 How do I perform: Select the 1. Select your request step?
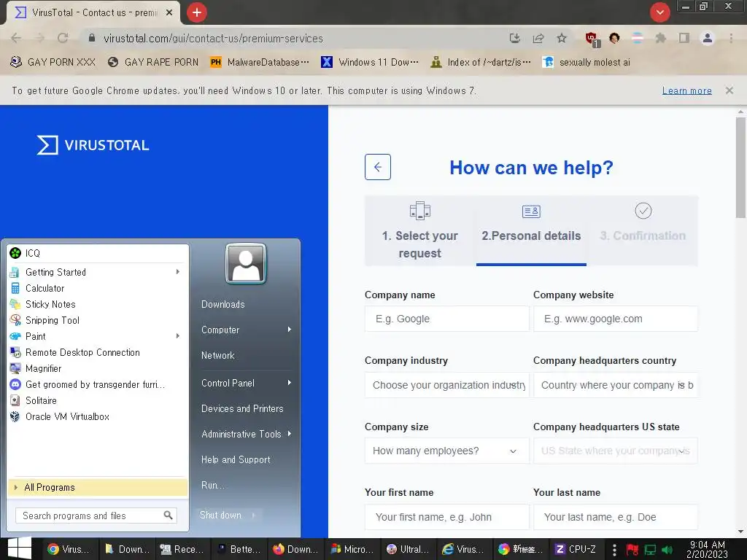[x=419, y=231]
